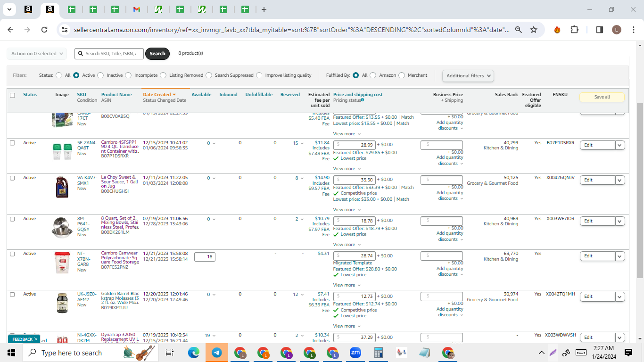The image size is (644, 362).
Task: Choose the Search Suppressed status filter
Action: (x=209, y=75)
